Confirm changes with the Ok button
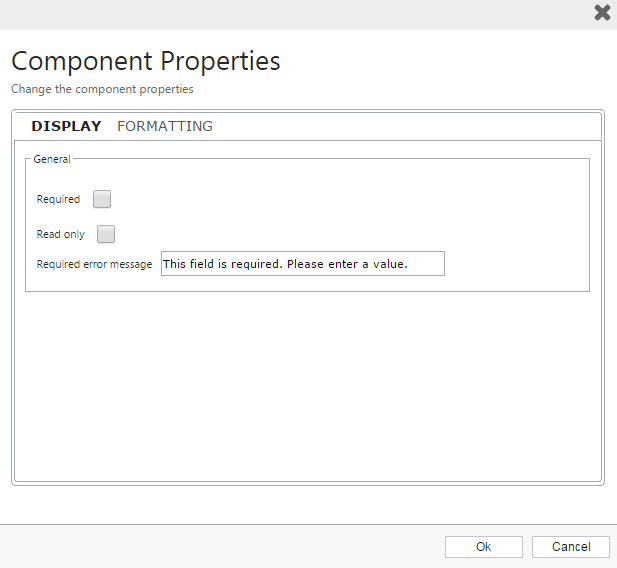 (x=483, y=547)
